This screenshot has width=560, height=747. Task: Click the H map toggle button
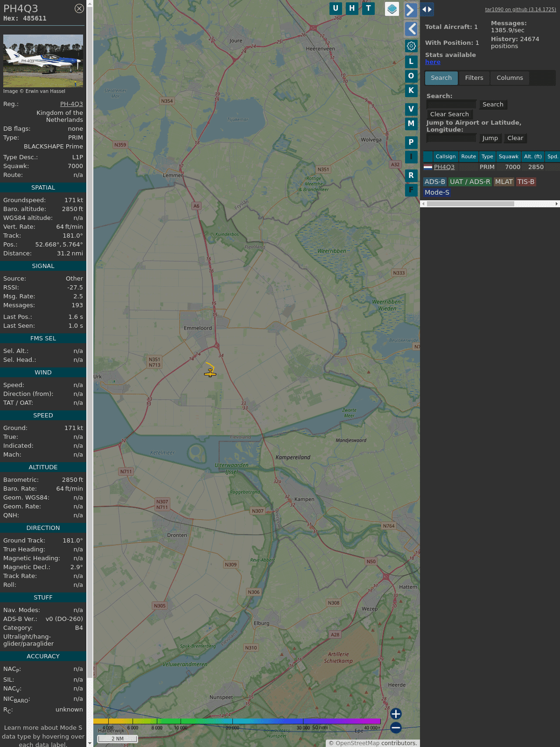point(352,8)
